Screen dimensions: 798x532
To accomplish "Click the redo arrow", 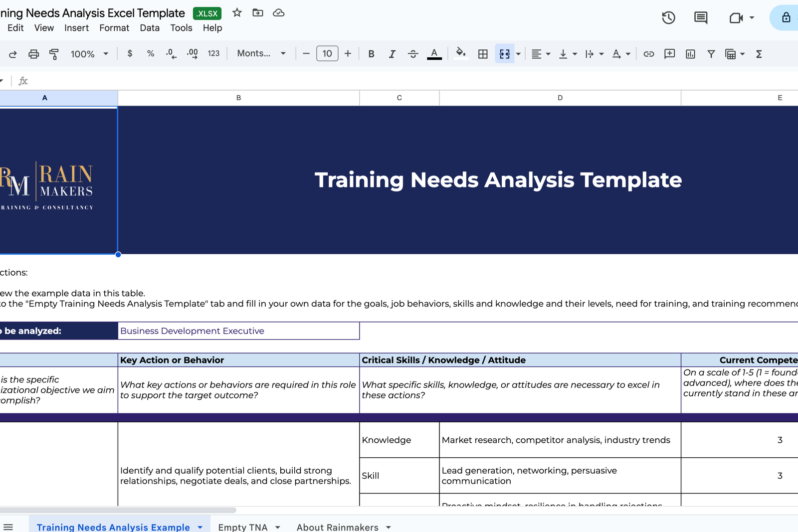I will (13, 54).
